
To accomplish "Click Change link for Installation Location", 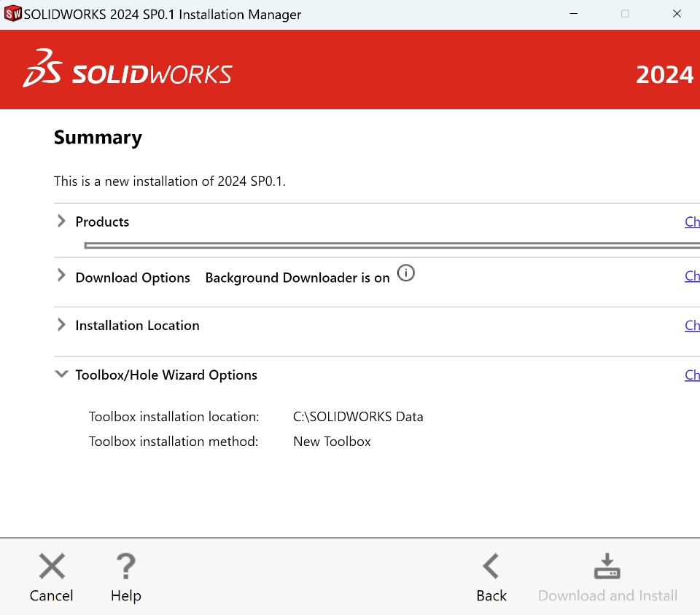I will (x=692, y=326).
